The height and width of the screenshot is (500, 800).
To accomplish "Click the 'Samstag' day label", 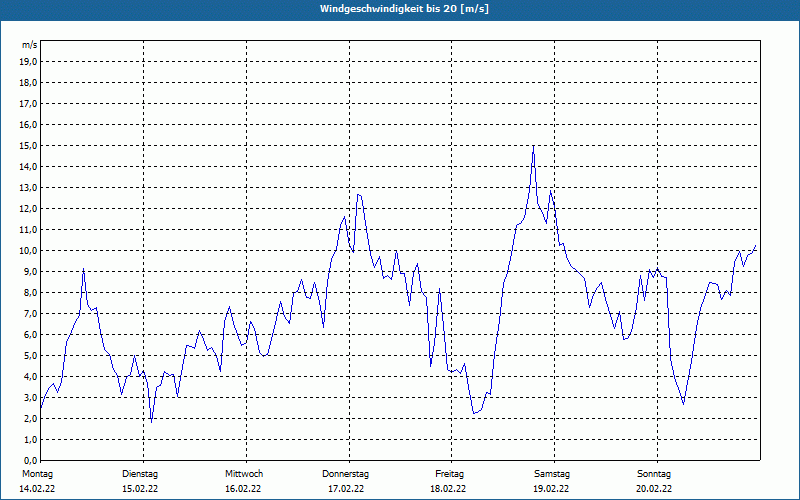I will pos(552,474).
